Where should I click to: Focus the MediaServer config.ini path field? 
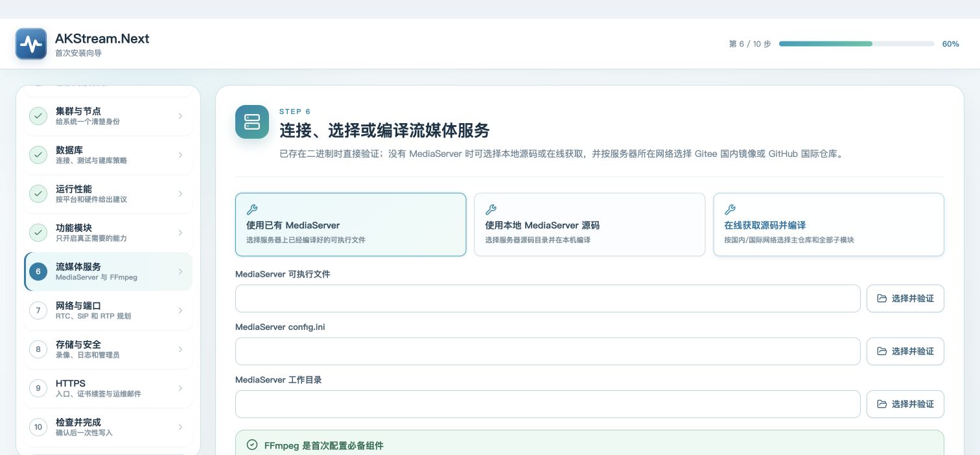coord(548,351)
